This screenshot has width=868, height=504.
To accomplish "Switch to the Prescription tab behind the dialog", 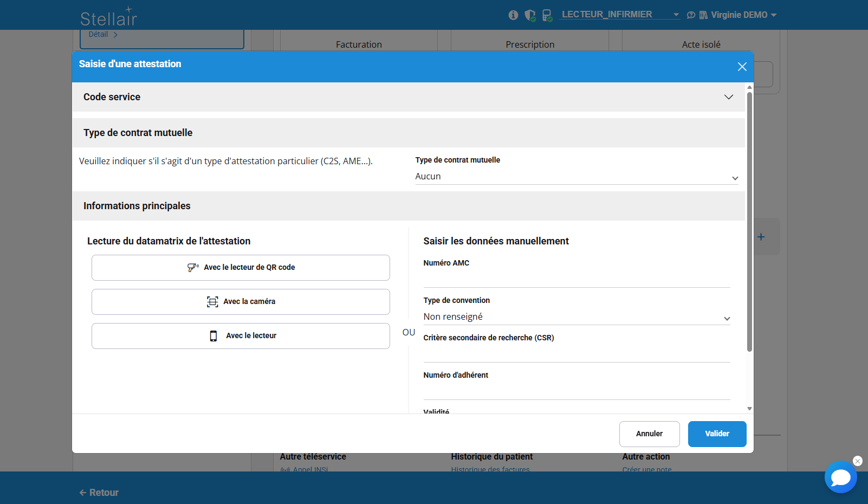I will coord(530,44).
